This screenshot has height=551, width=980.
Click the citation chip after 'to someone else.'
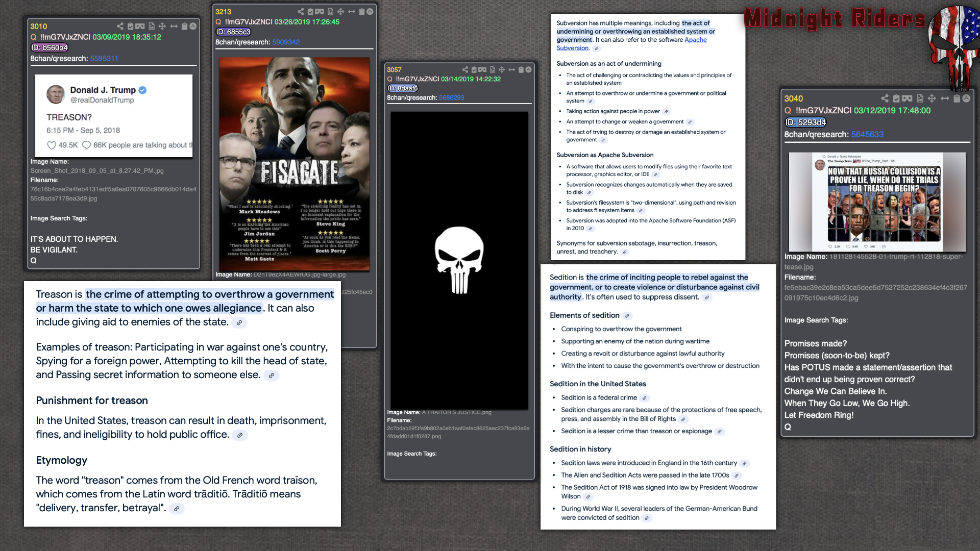(x=272, y=375)
